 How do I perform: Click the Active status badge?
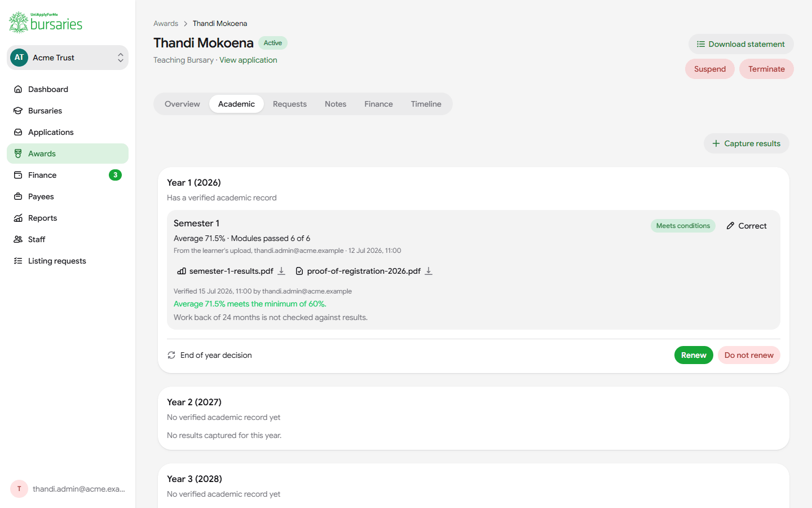point(273,43)
